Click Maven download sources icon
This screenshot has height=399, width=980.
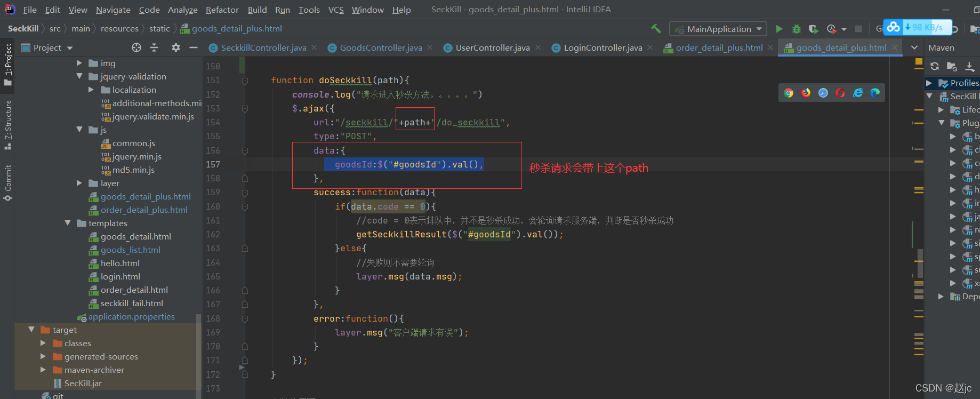click(x=970, y=66)
